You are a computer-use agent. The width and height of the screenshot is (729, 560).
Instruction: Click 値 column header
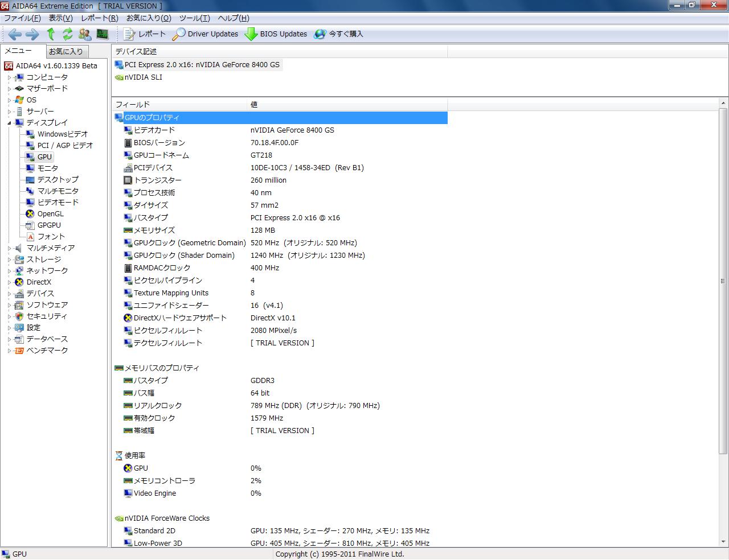pos(347,105)
